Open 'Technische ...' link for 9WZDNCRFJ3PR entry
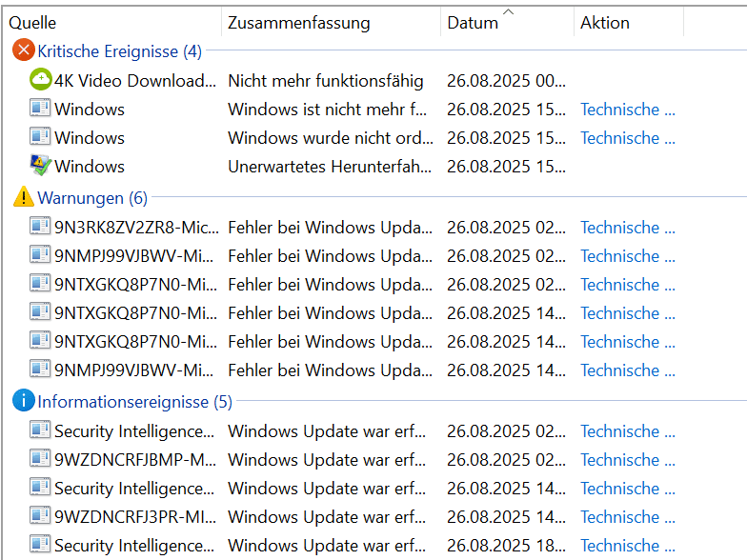 pos(627,517)
